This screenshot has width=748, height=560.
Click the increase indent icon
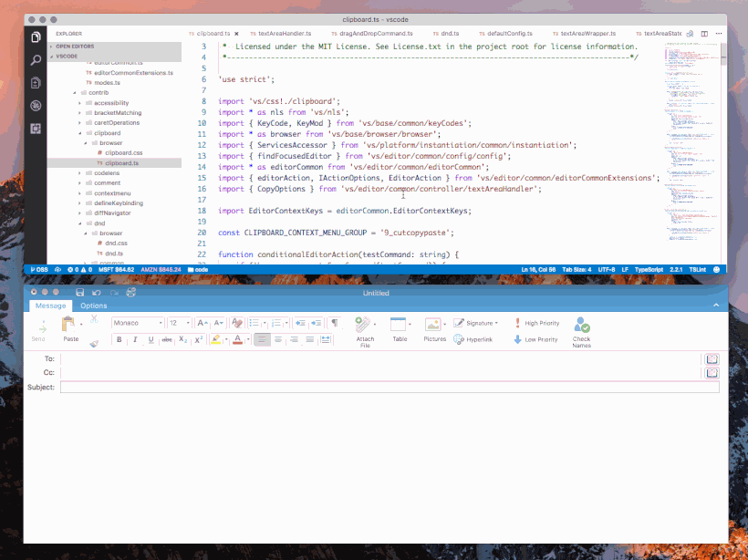(317, 323)
